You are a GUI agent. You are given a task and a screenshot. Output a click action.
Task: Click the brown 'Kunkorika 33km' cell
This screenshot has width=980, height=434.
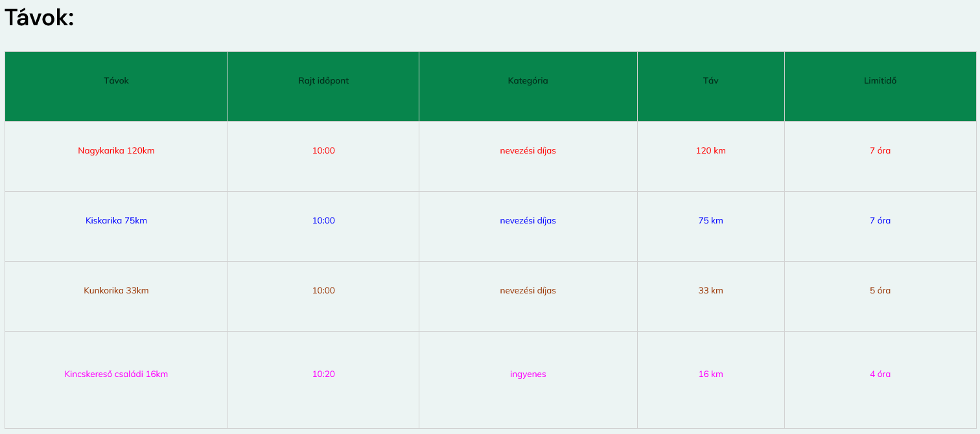click(116, 291)
